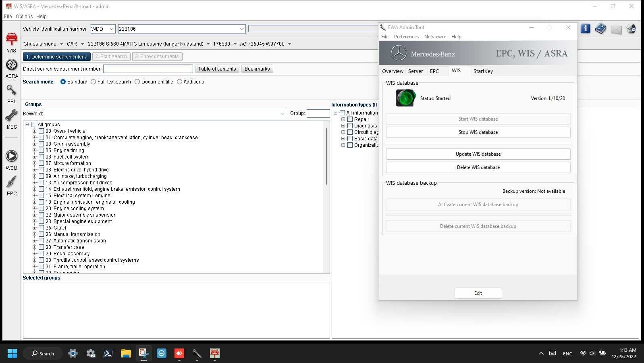The width and height of the screenshot is (644, 363).
Task: Select Document title search mode
Action: click(x=137, y=81)
